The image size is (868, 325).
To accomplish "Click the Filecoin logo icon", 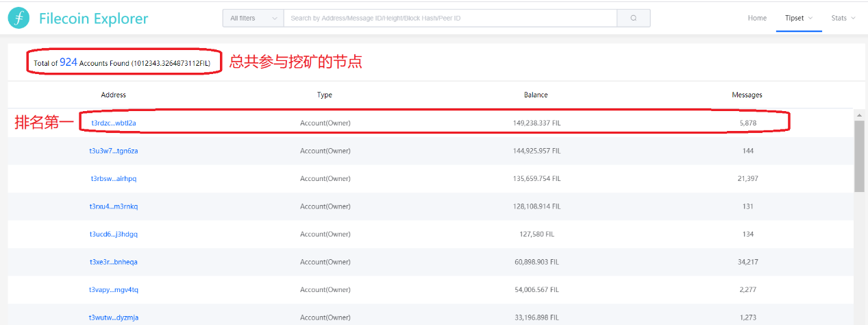I will [x=18, y=19].
